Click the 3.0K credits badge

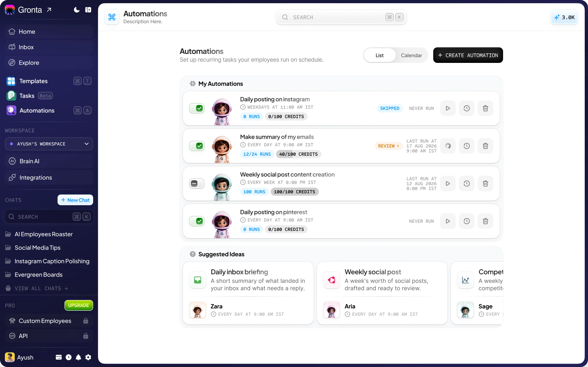click(x=564, y=17)
